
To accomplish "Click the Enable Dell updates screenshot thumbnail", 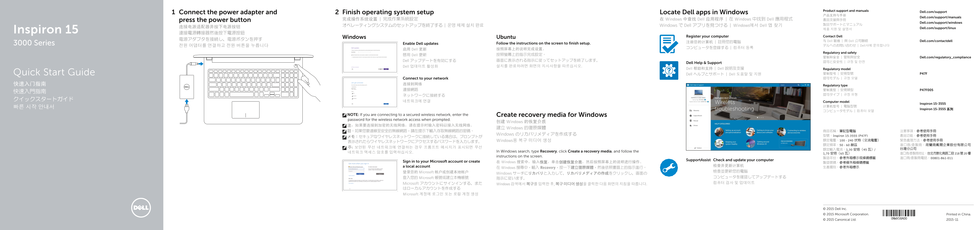I will (370, 57).
